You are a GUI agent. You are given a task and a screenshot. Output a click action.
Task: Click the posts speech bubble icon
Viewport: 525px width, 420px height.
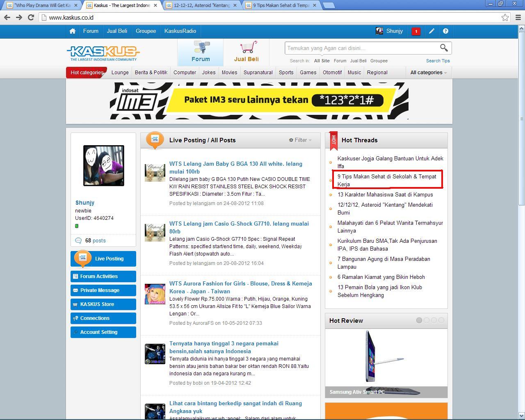[78, 240]
